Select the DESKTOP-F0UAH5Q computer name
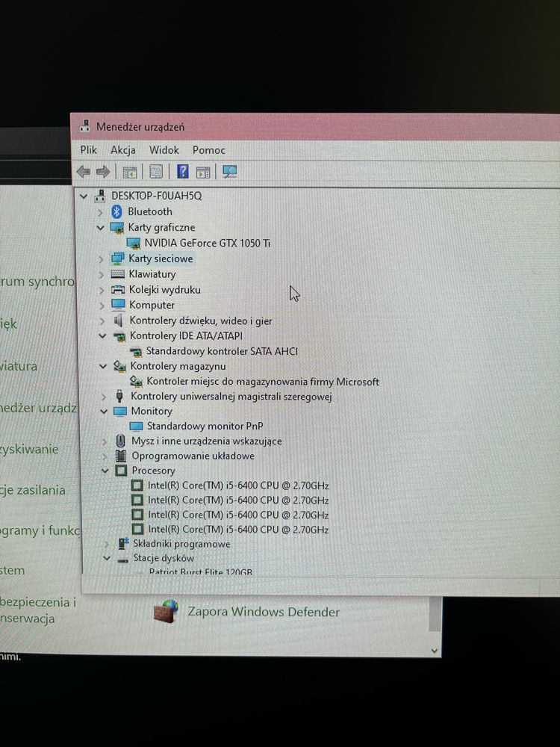Viewport: 560px width, 747px height. point(157,196)
